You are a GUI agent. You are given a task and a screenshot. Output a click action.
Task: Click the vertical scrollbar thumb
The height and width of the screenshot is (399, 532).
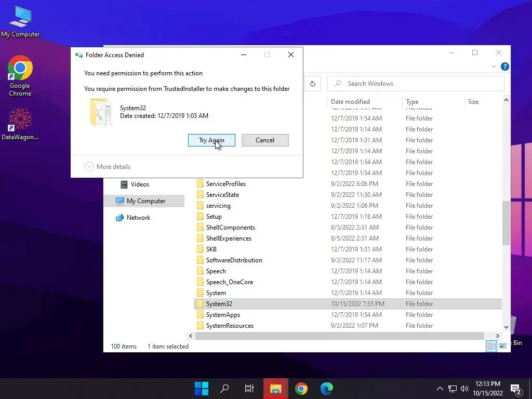click(506, 222)
